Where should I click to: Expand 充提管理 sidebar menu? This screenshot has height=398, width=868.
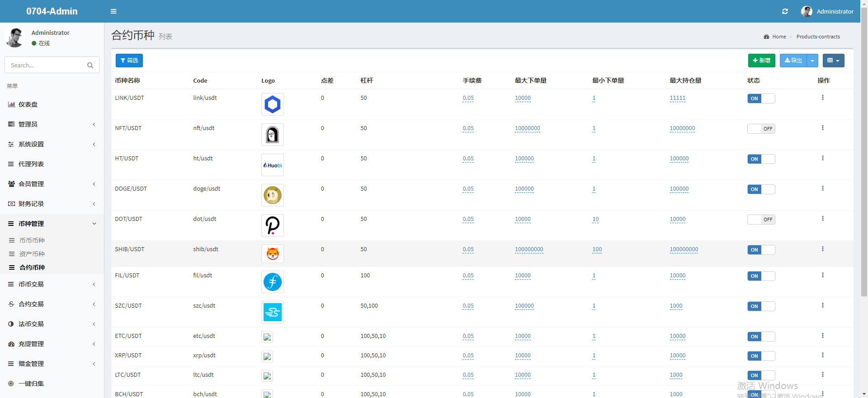[x=52, y=344]
